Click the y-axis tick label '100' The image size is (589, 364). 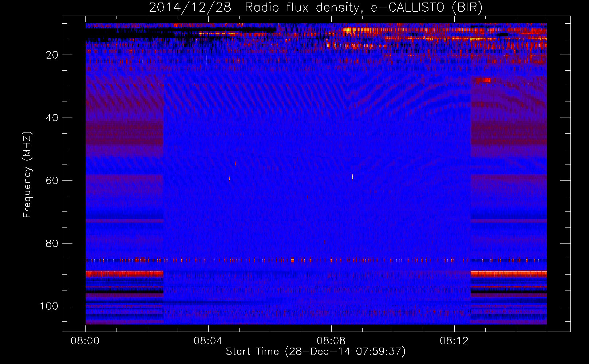tap(49, 306)
